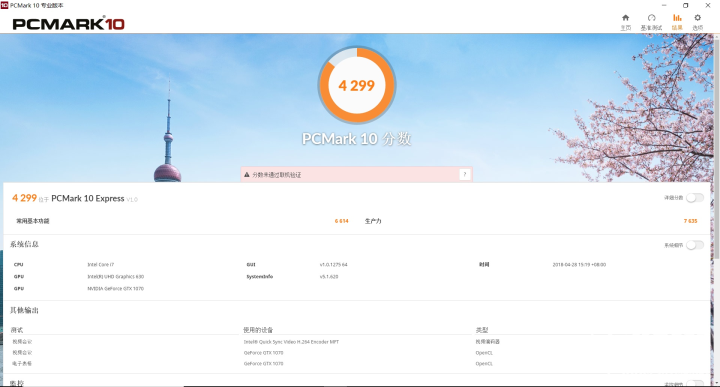Click the 类型 column header
Screen dimensions: 720x387
click(x=482, y=330)
